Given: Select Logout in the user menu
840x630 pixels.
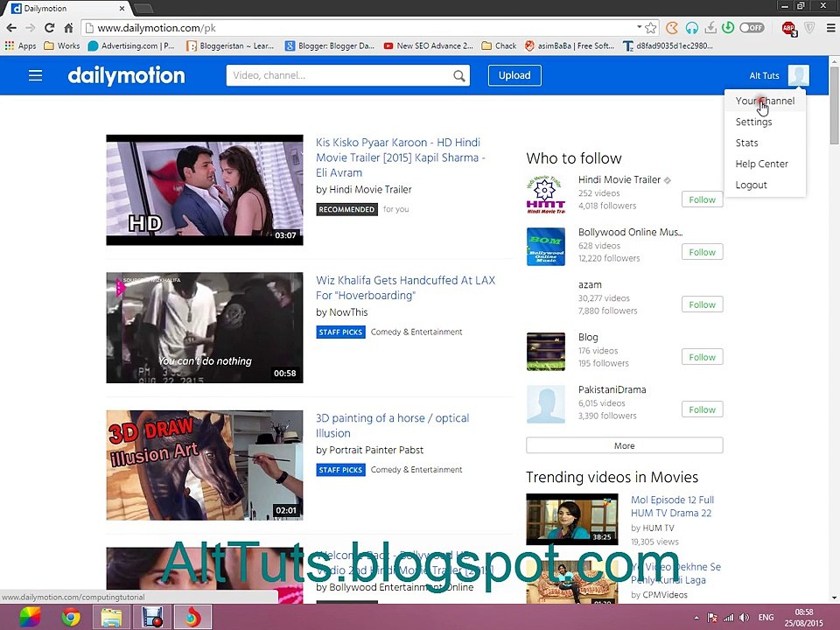Looking at the screenshot, I should point(765,185).
